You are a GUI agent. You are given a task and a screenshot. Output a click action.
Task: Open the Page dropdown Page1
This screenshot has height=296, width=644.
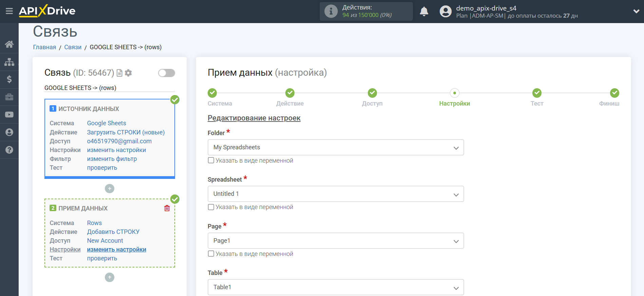[x=336, y=241]
